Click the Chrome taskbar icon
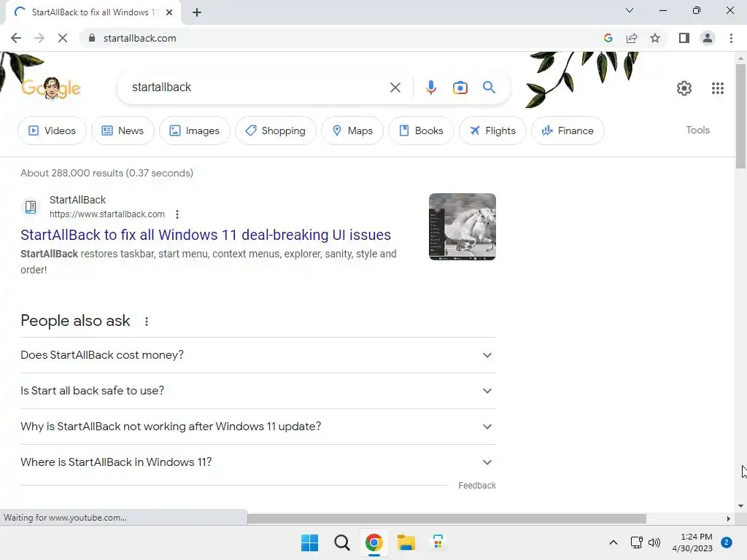 (x=374, y=542)
